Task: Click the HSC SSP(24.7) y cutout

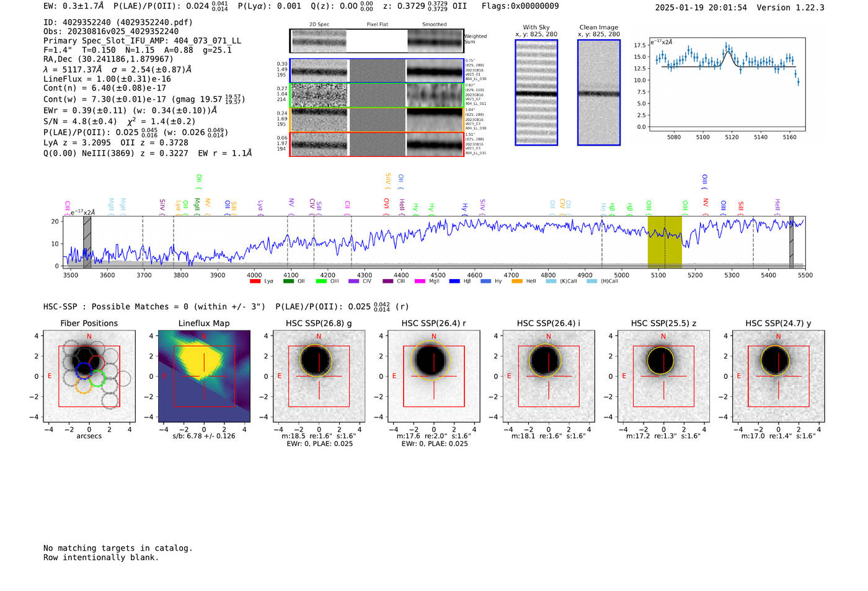Action: (779, 376)
